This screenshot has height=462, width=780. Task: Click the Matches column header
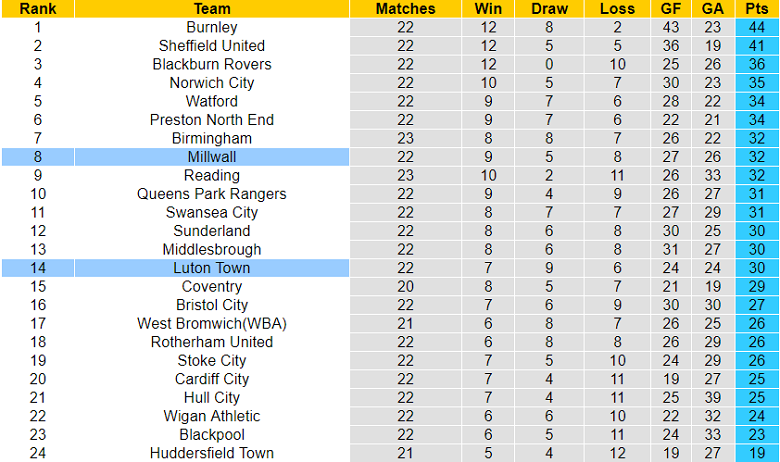[x=405, y=8]
